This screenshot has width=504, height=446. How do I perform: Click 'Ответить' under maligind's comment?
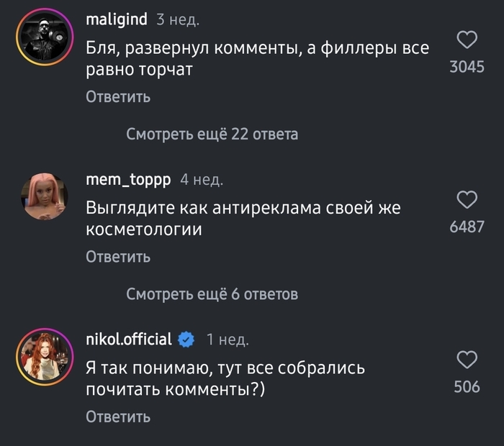tap(118, 96)
